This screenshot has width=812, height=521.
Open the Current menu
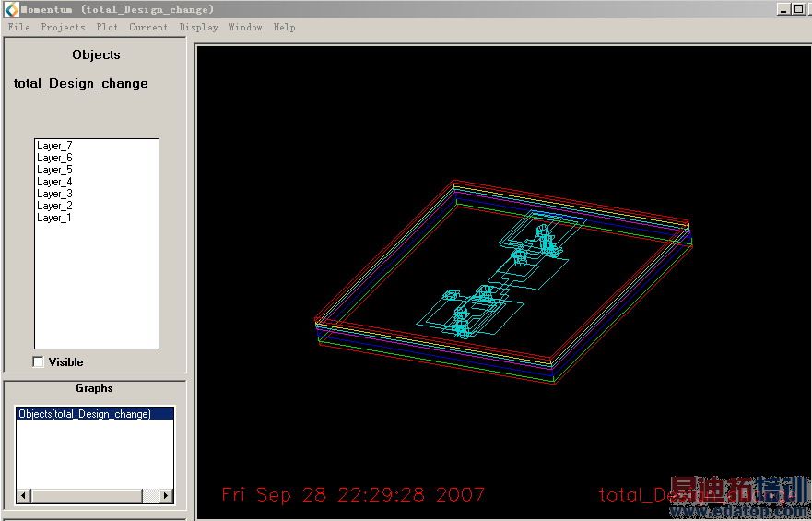click(148, 27)
